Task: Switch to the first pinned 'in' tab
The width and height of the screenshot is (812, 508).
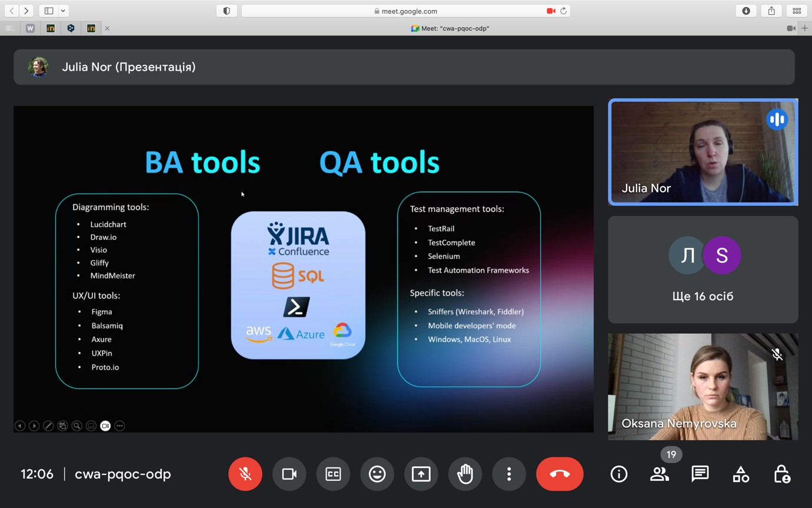Action: [51, 28]
